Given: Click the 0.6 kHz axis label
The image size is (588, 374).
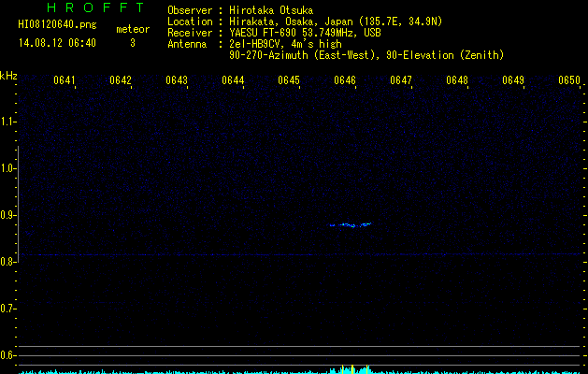Looking at the screenshot, I should (x=7, y=355).
